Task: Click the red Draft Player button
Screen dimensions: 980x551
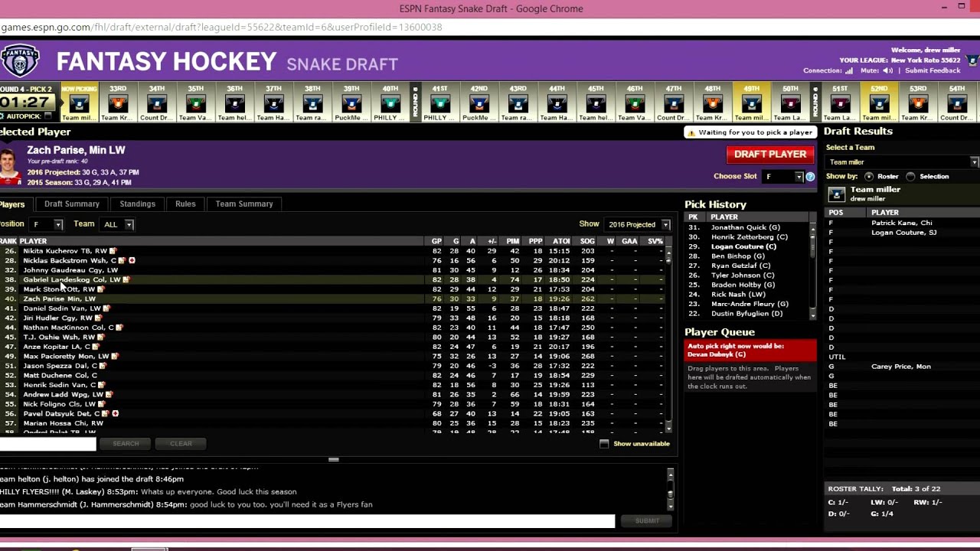Action: (770, 155)
